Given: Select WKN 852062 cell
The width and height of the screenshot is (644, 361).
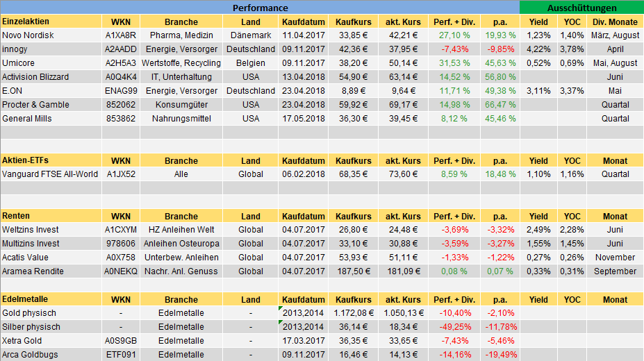Looking at the screenshot, I should coord(121,105).
